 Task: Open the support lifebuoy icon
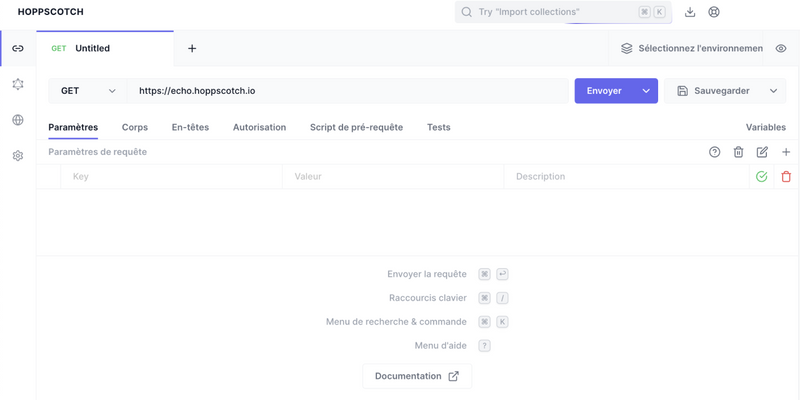714,12
